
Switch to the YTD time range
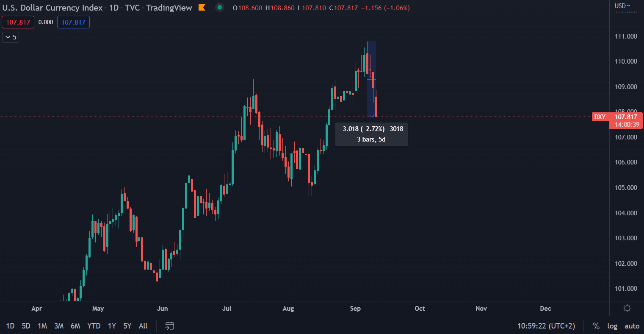[x=94, y=326]
